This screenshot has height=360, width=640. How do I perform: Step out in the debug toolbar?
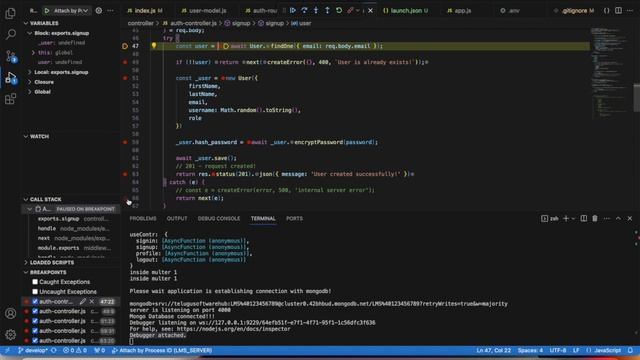coord(327,11)
